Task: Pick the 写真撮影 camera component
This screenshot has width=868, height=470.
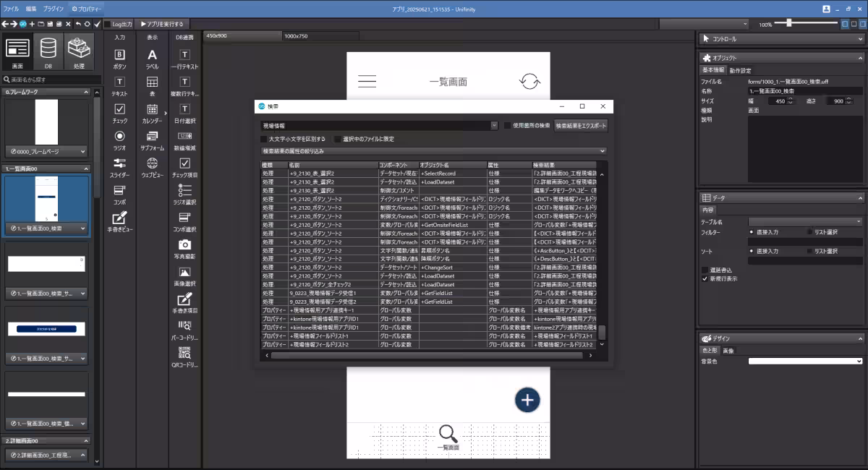Action: click(x=184, y=249)
